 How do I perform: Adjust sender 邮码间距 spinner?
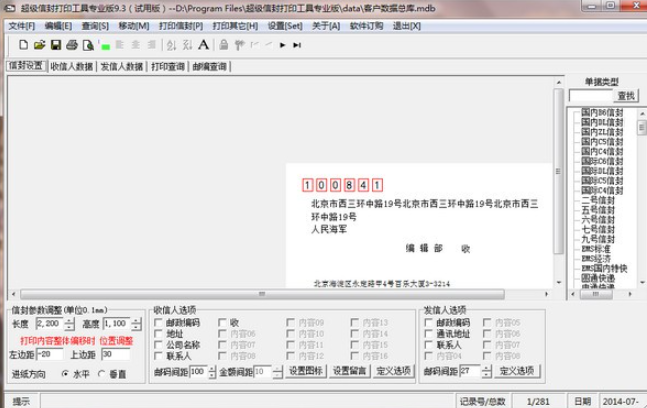tap(486, 371)
